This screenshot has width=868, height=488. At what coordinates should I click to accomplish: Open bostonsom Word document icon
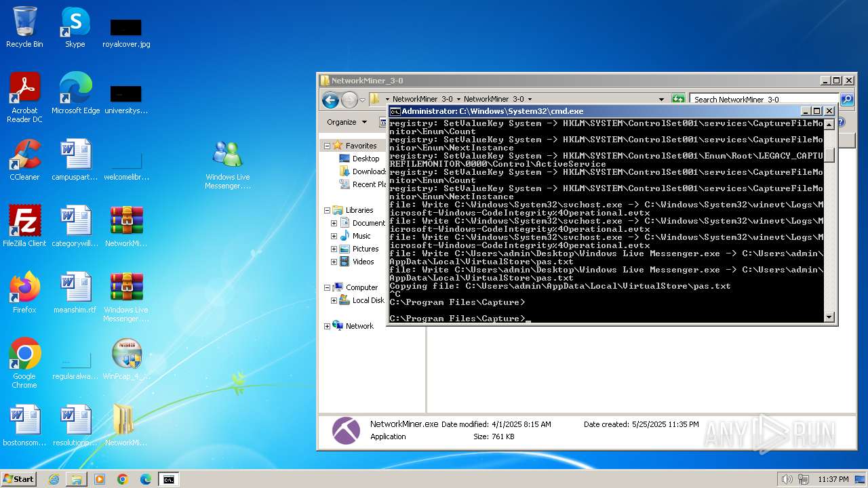(x=24, y=426)
